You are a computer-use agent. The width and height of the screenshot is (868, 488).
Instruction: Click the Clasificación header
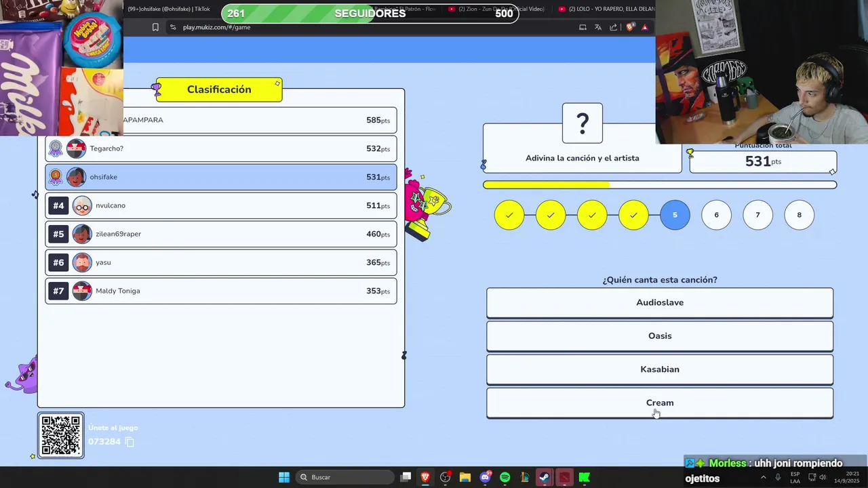click(x=219, y=89)
